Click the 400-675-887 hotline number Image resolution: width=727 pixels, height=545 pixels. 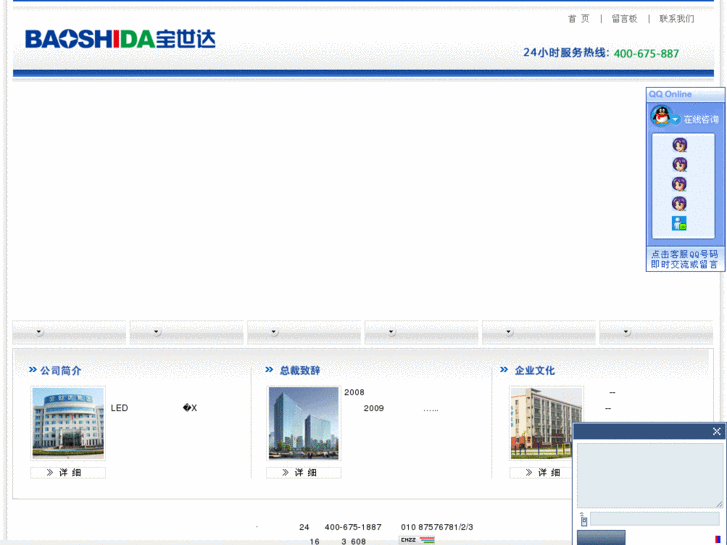tap(646, 54)
